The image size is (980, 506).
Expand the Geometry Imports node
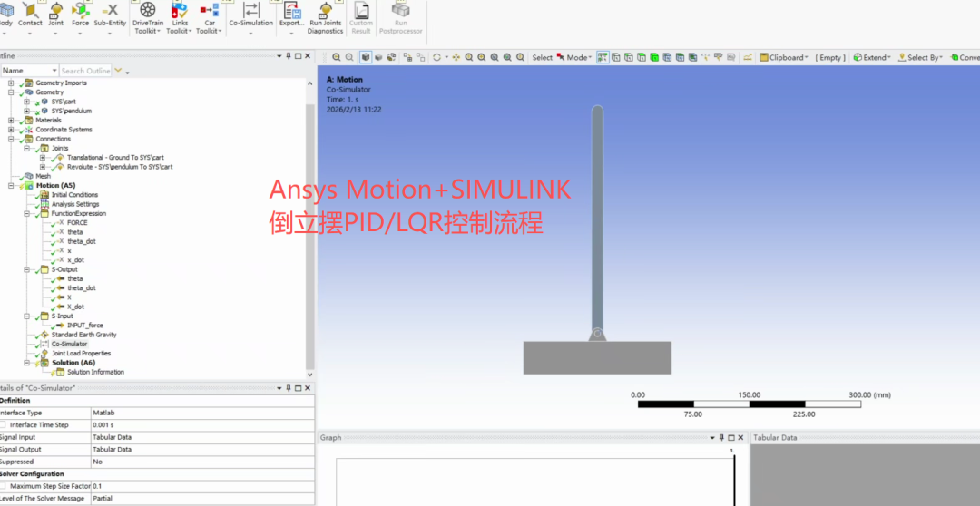pos(11,83)
